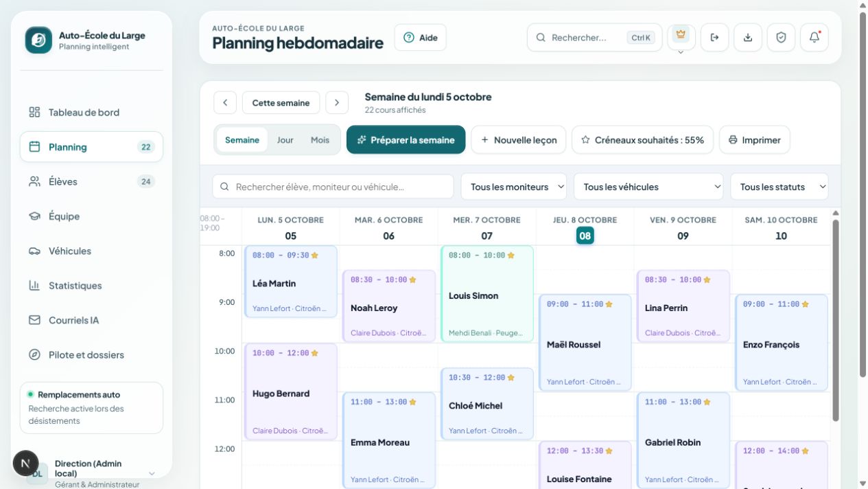The width and height of the screenshot is (868, 489).
Task: Focus the élève, moniteur ou véhicule search field
Action: [333, 187]
